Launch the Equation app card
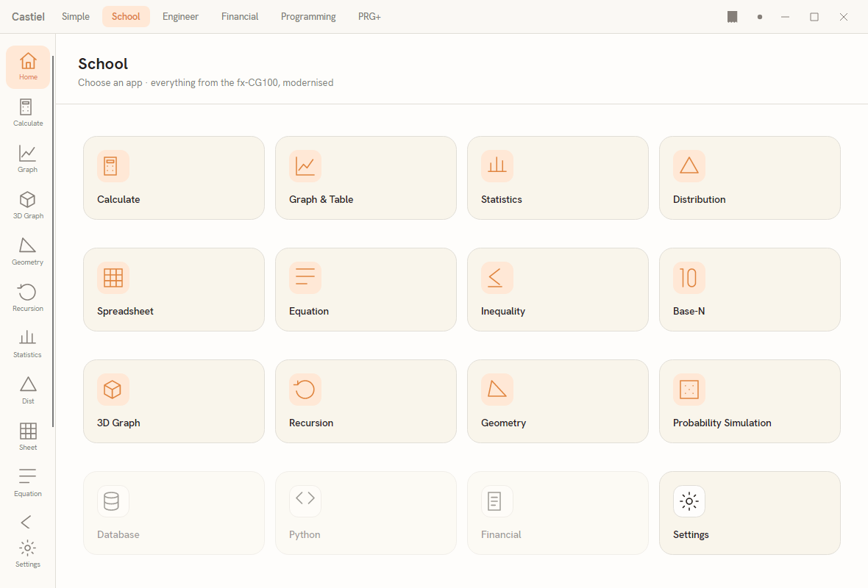The image size is (868, 588). pyautogui.click(x=366, y=290)
